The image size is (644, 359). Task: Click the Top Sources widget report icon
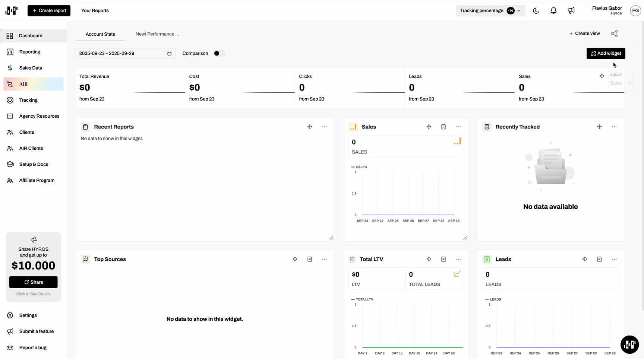309,259
